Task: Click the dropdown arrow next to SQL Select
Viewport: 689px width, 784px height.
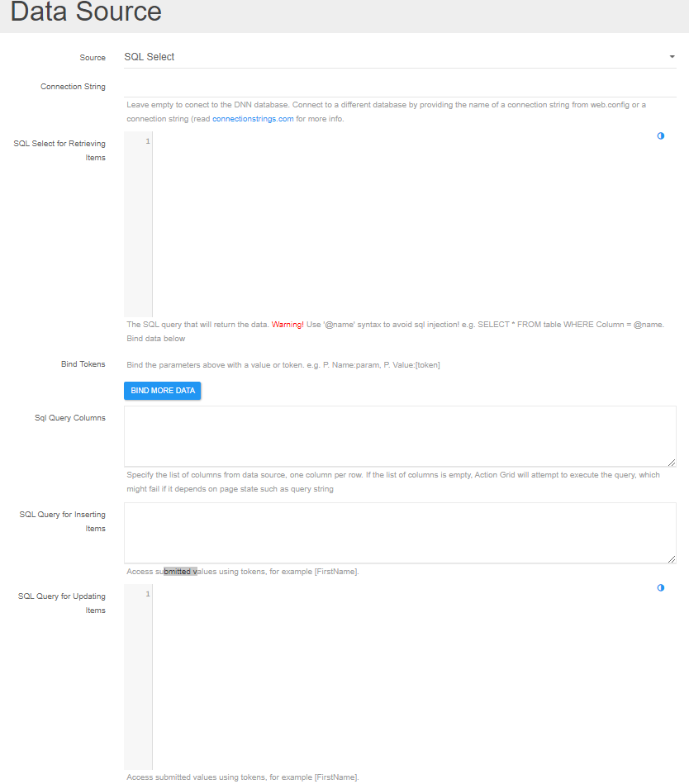Action: 672,56
